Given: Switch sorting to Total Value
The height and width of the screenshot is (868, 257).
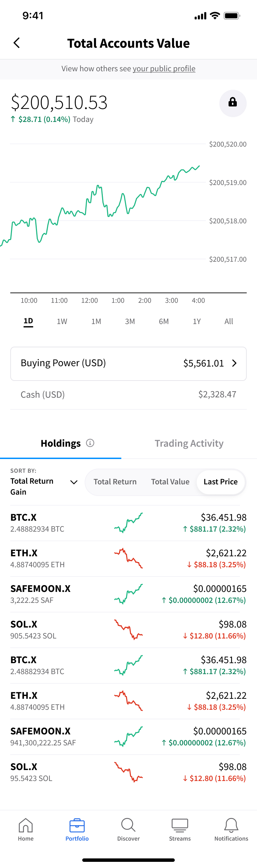Looking at the screenshot, I should pyautogui.click(x=170, y=482).
